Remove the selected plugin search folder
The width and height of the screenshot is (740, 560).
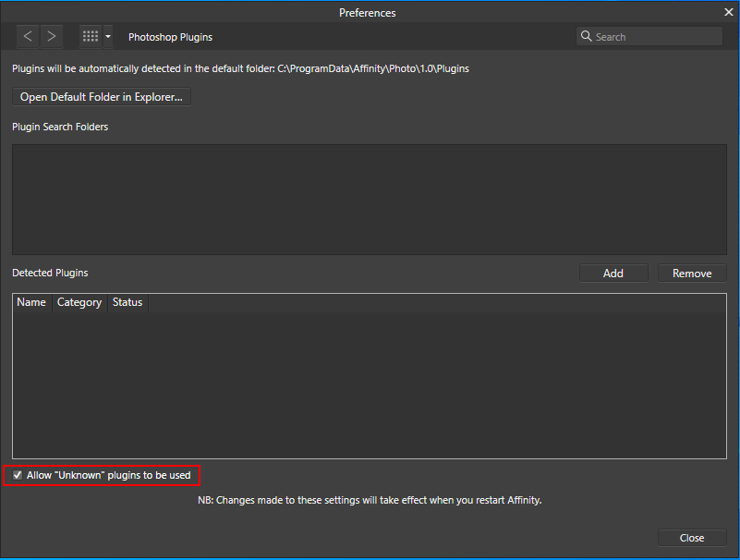pos(692,274)
